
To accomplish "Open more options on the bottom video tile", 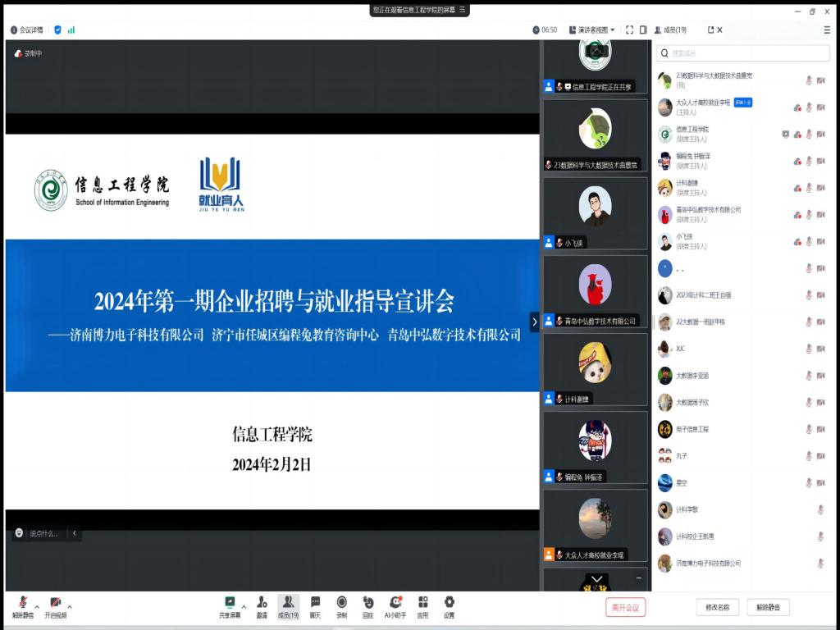I will [x=638, y=578].
